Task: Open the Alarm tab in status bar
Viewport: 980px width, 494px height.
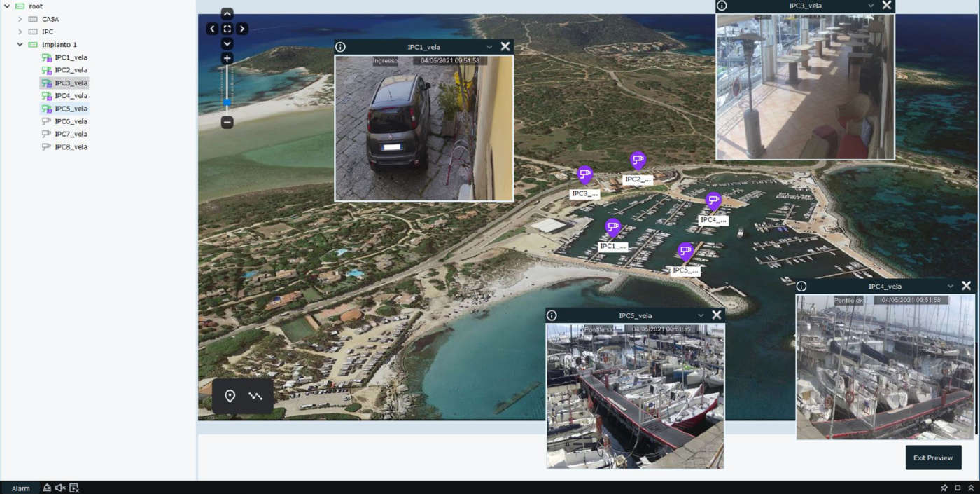Action: [21, 488]
